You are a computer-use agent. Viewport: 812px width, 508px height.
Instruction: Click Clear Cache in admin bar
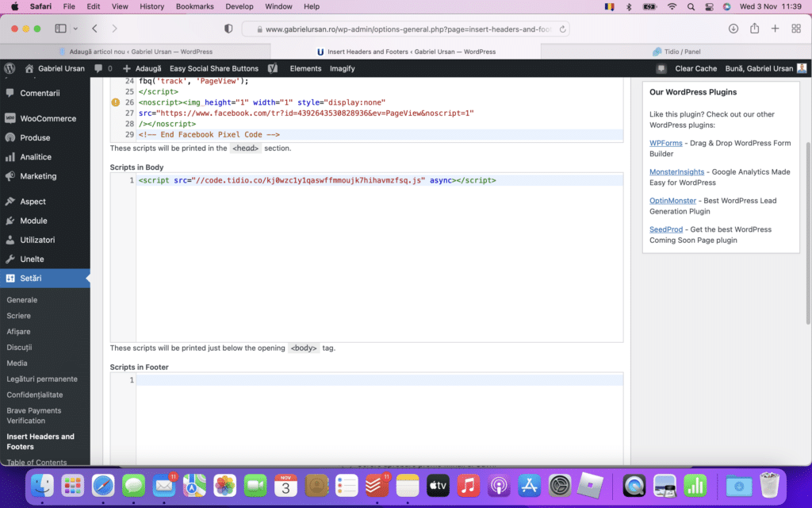point(695,68)
